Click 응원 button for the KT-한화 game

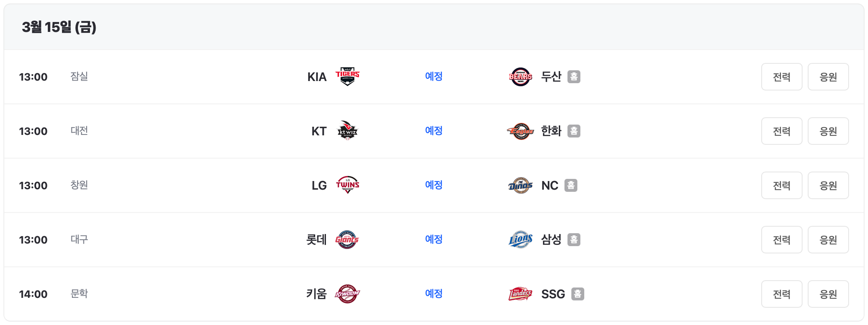point(828,131)
